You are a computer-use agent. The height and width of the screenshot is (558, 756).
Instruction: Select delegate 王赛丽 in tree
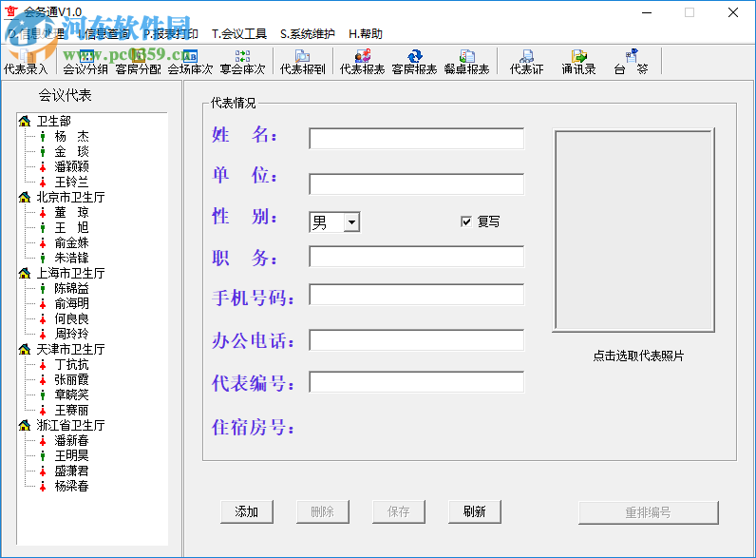coord(71,410)
